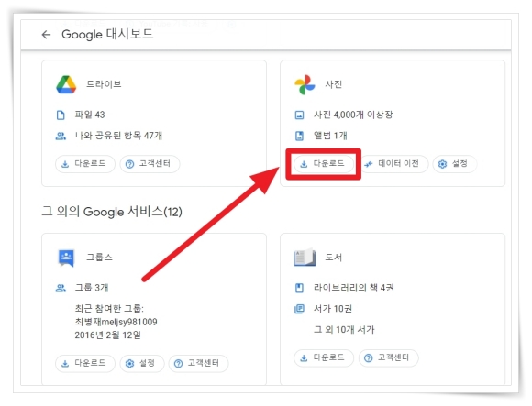The image size is (532, 406).
Task: Click the 도서 card title
Action: click(334, 258)
